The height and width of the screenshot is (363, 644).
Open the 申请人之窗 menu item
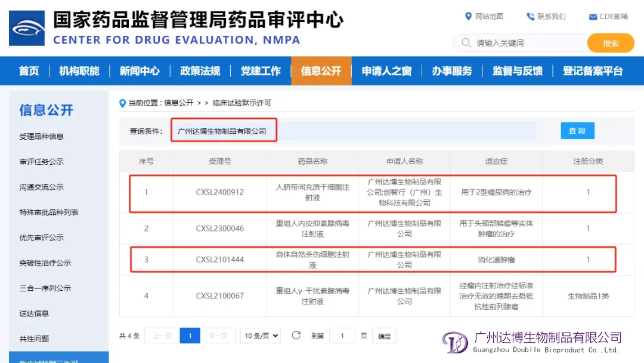386,71
